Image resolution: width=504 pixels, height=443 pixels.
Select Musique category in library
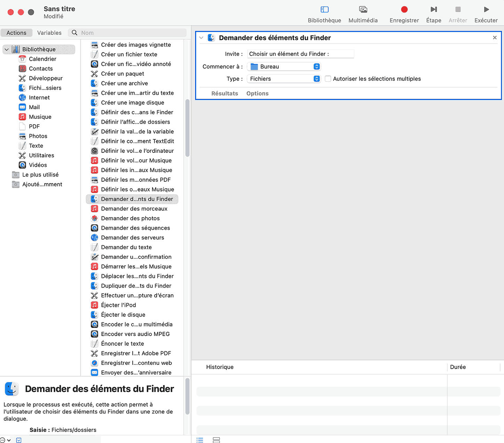click(40, 117)
